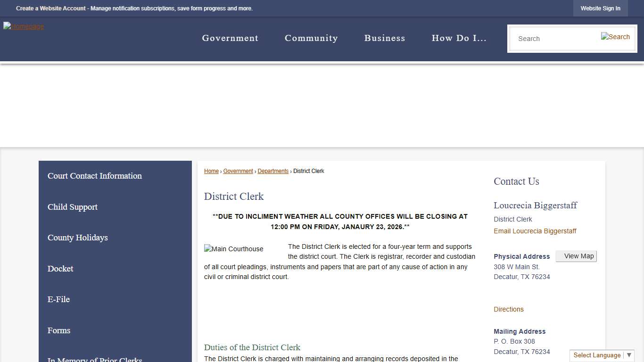Open the Community navigation menu
Viewport: 644px width, 362px height.
pyautogui.click(x=311, y=38)
